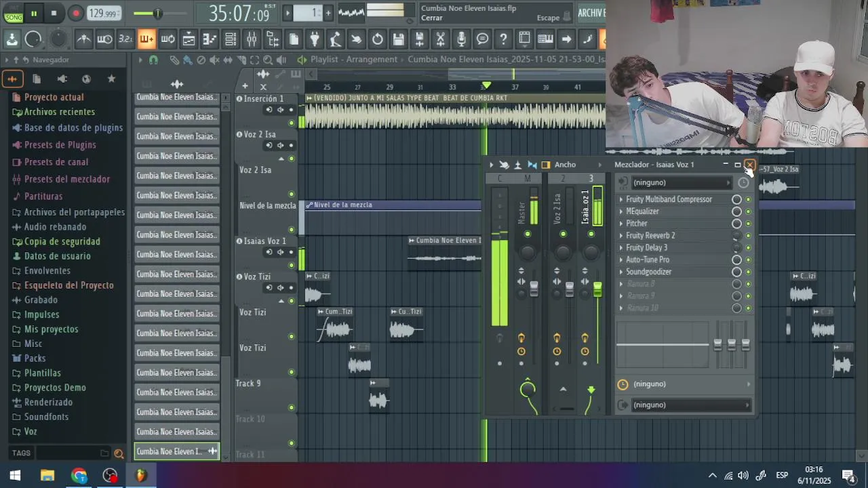This screenshot has height=488, width=868.
Task: Open the Ancho mixer layout dropdown
Action: (578, 165)
